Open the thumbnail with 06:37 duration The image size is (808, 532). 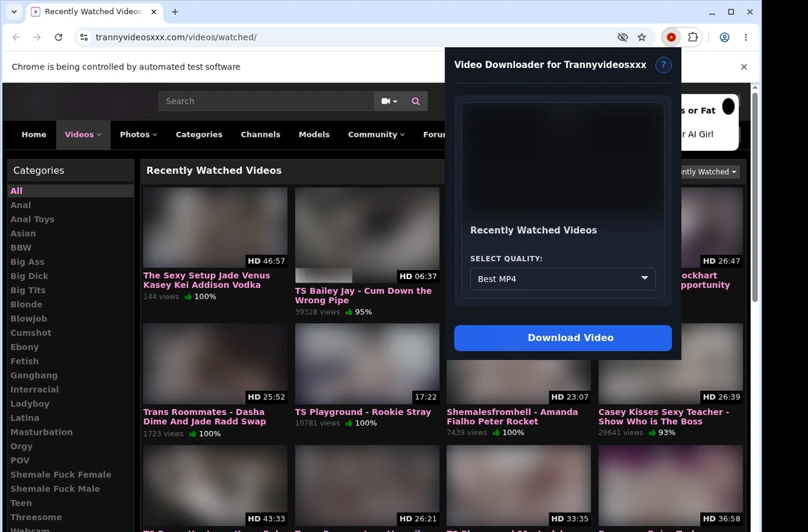(x=367, y=235)
